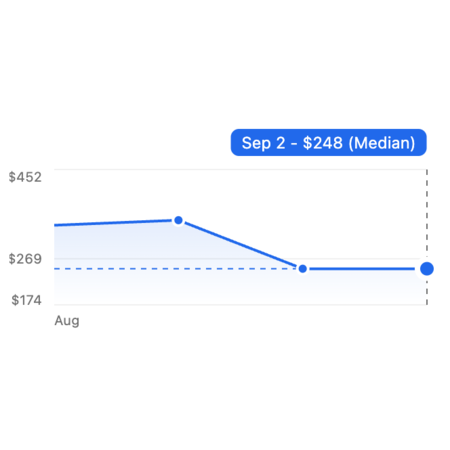Click the descending segment of the price line
This screenshot has width=450, height=450.
tap(240, 245)
